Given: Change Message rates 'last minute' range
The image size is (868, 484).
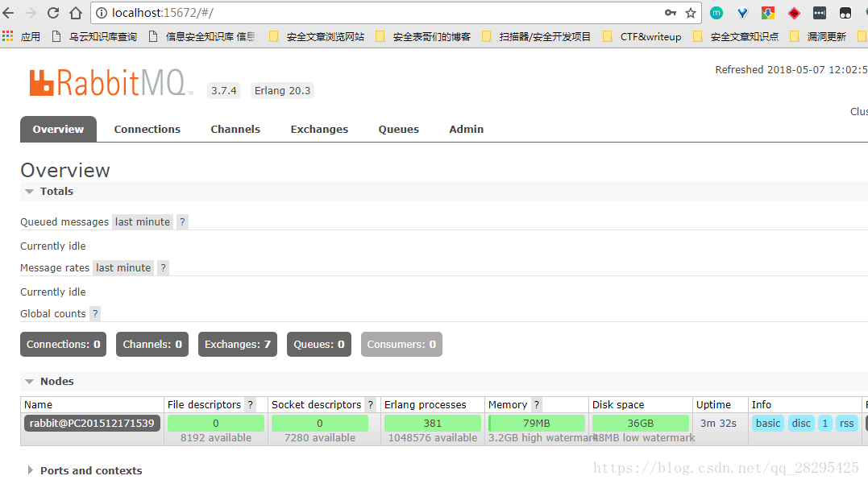Looking at the screenshot, I should coord(123,267).
